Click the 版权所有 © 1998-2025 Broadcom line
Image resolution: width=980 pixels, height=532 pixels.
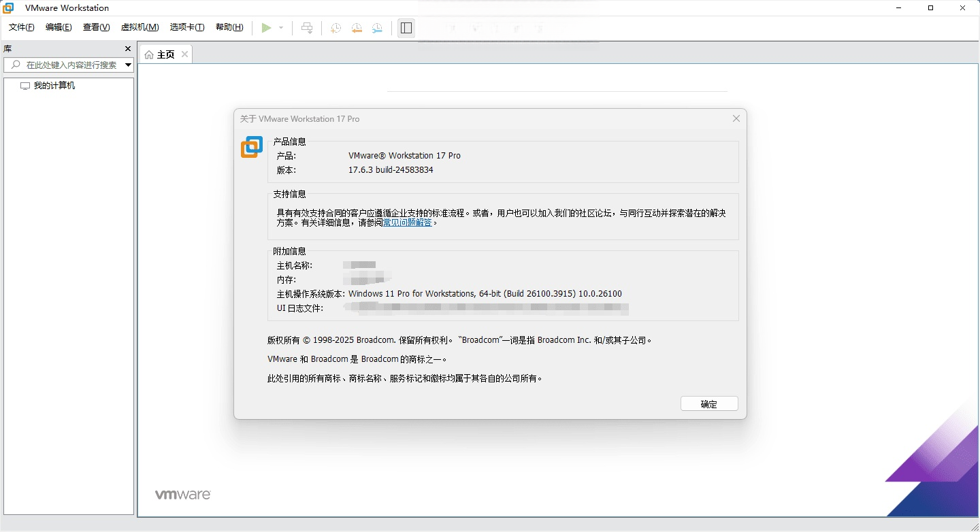coord(460,340)
